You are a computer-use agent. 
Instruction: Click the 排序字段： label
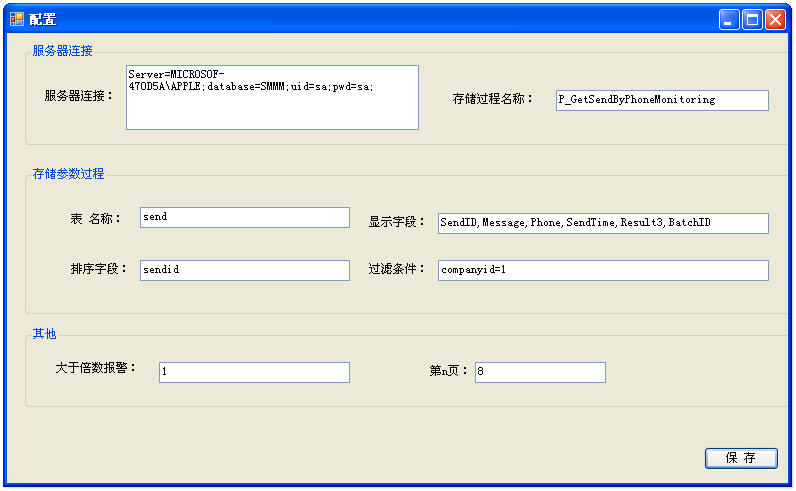(98, 269)
